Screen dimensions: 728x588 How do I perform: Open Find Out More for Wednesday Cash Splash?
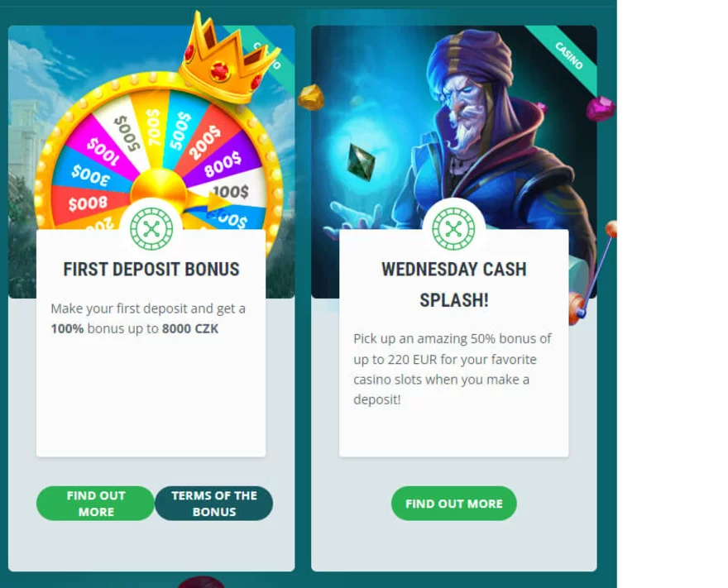tap(453, 503)
